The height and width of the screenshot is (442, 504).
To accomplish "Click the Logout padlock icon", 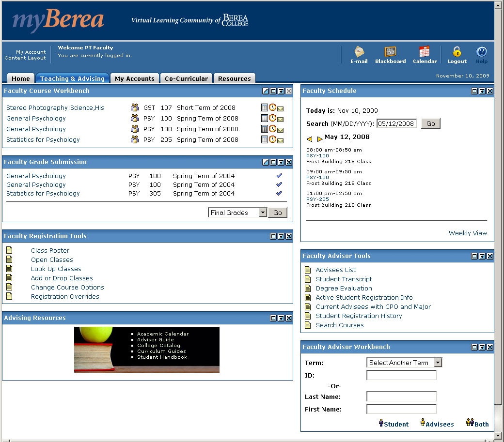I will (457, 52).
